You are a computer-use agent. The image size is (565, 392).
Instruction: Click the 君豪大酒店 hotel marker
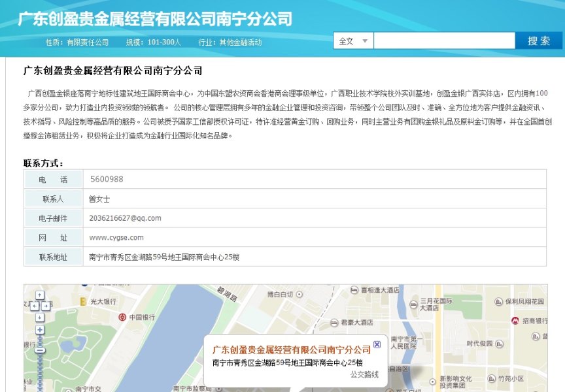[335, 322]
